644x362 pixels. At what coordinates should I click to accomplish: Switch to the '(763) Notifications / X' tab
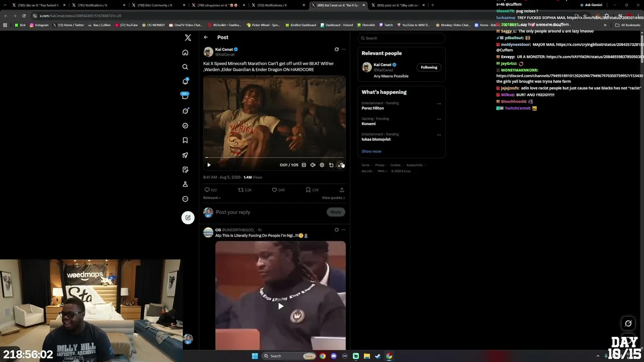click(x=278, y=5)
